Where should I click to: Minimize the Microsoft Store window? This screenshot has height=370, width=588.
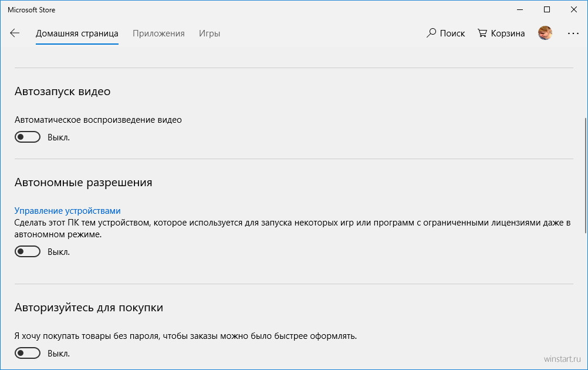click(520, 10)
